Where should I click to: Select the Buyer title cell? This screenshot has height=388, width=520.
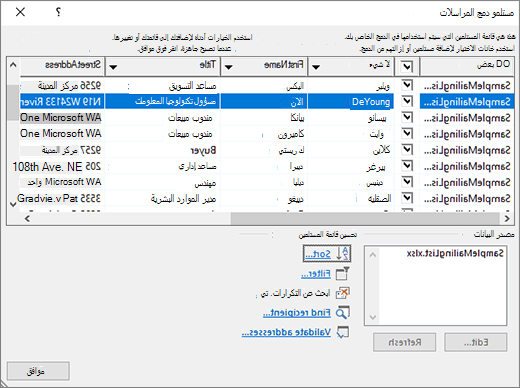pyautogui.click(x=163, y=150)
